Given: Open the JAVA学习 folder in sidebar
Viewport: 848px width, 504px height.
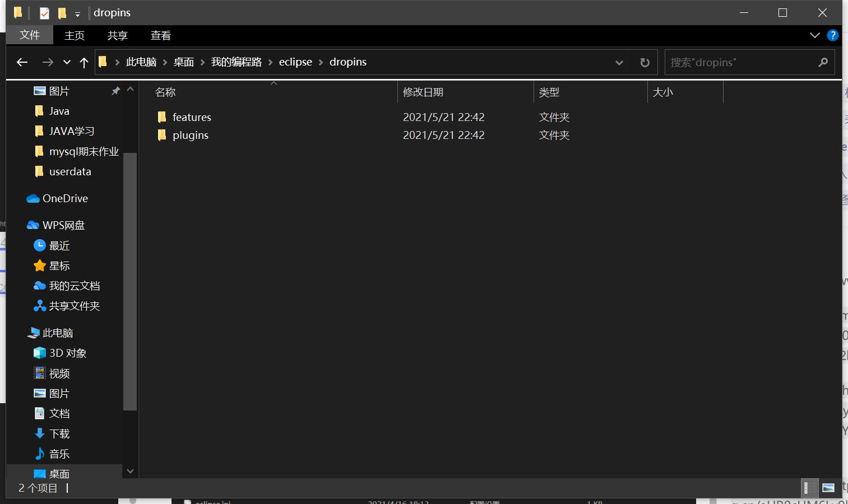Looking at the screenshot, I should click(71, 131).
